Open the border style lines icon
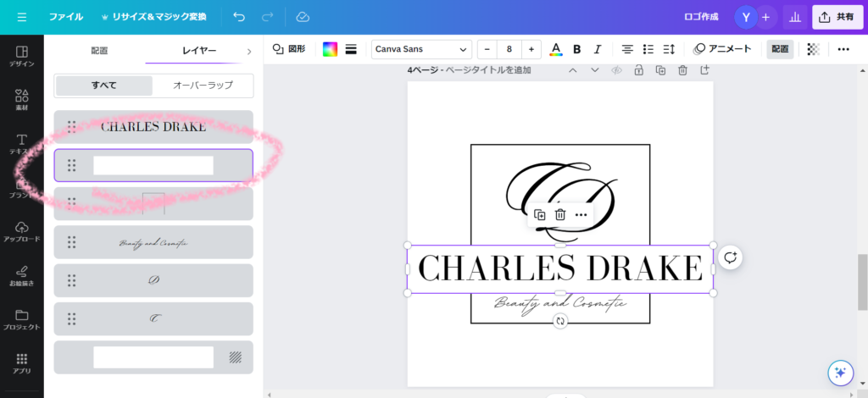This screenshot has width=868, height=398. [350, 49]
